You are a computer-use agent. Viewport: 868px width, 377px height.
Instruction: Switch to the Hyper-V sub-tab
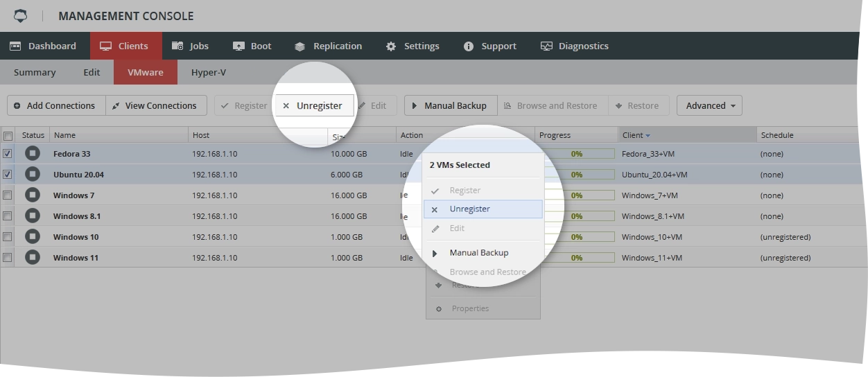click(209, 72)
